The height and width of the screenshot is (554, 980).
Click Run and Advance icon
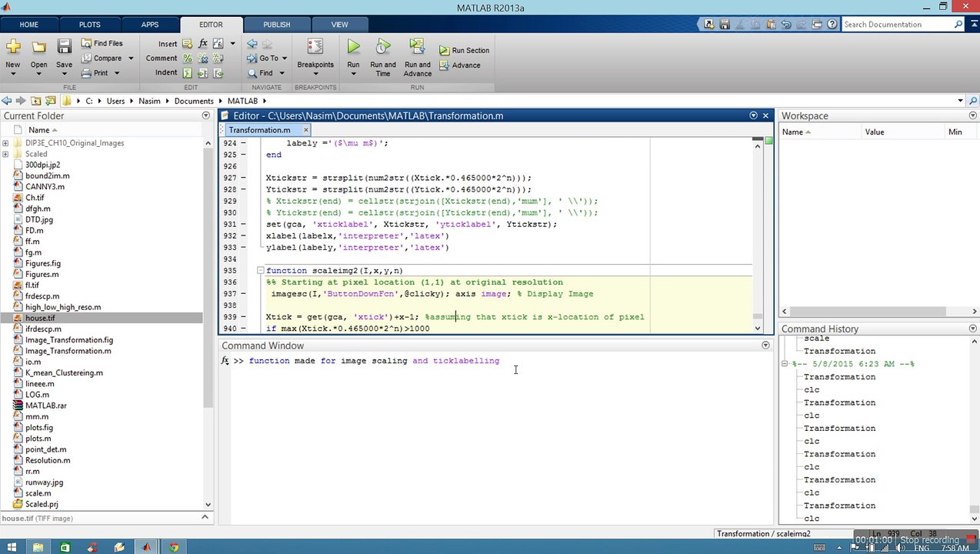(417, 48)
